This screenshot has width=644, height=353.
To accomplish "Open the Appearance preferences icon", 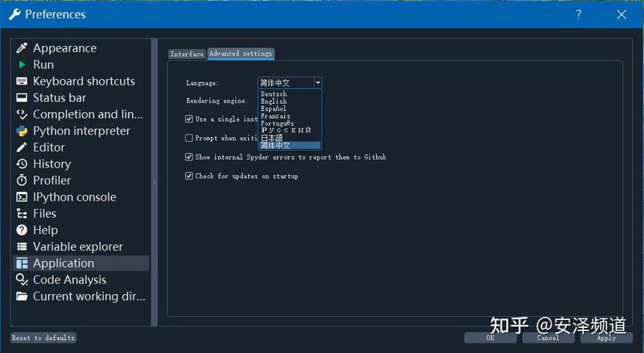I will [x=22, y=48].
